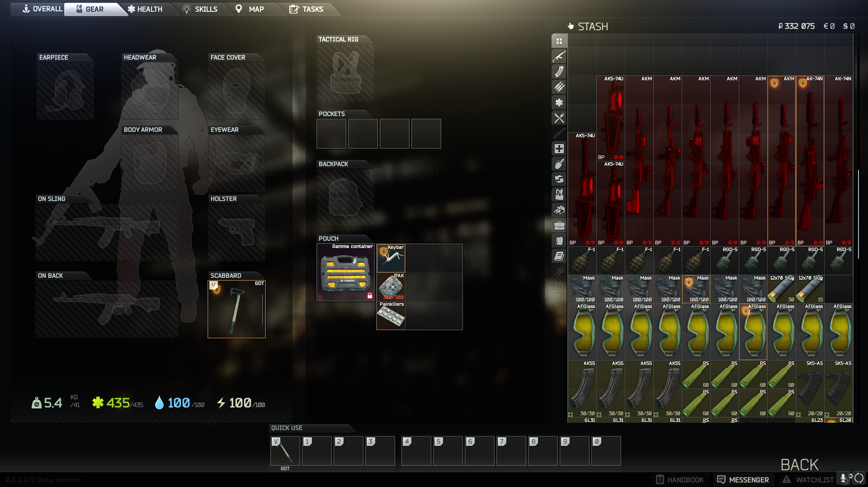The width and height of the screenshot is (868, 487).
Task: Click the On Back weapon slot
Action: [107, 309]
